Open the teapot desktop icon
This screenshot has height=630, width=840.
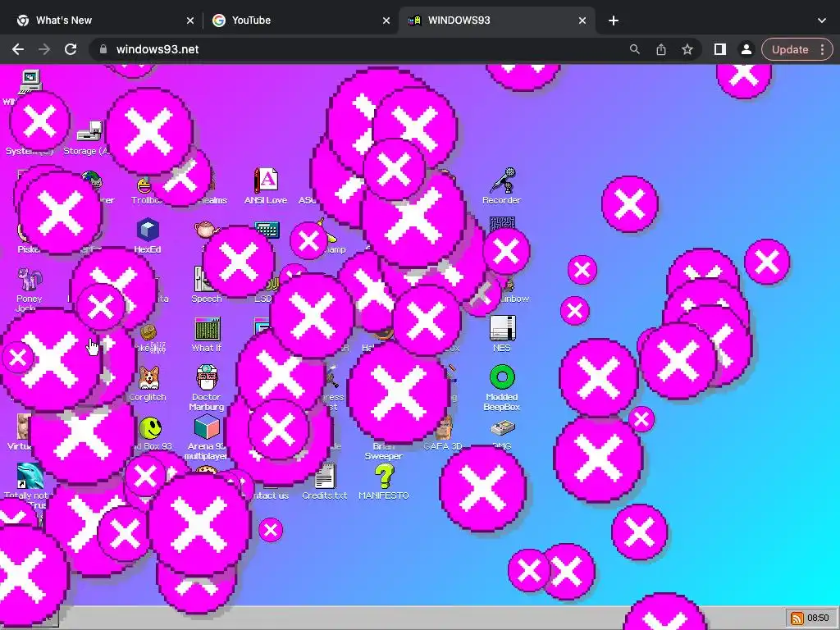click(207, 230)
